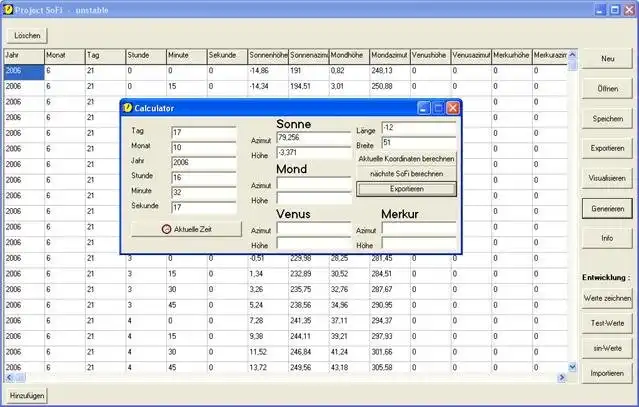This screenshot has width=639, height=407.
Task: Click the Calculator title bar icon
Action: click(x=128, y=108)
